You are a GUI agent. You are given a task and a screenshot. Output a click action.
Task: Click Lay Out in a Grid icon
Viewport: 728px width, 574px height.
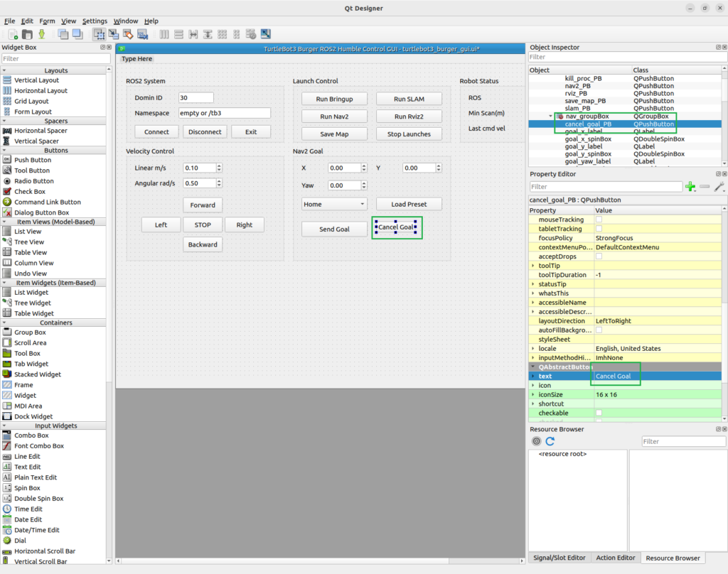click(x=223, y=34)
